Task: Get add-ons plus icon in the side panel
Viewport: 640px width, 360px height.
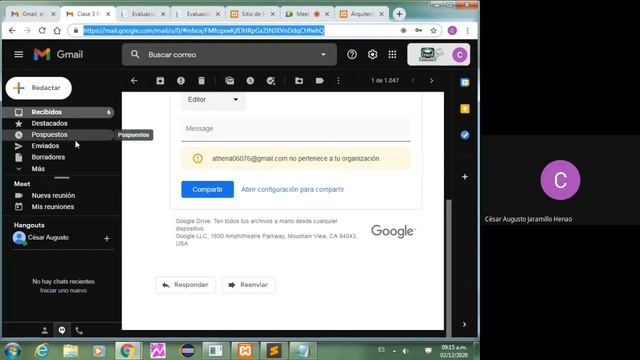Action: pos(465,177)
